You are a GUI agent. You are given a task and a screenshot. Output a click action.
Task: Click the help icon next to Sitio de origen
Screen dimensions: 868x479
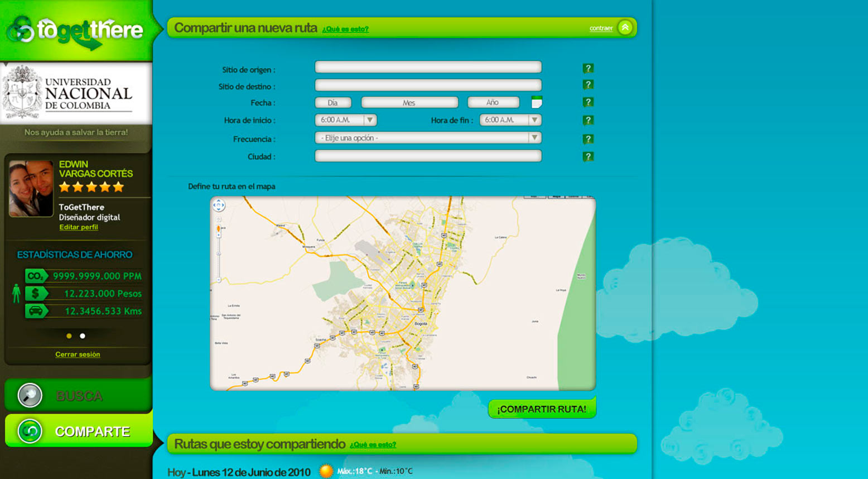pyautogui.click(x=587, y=68)
